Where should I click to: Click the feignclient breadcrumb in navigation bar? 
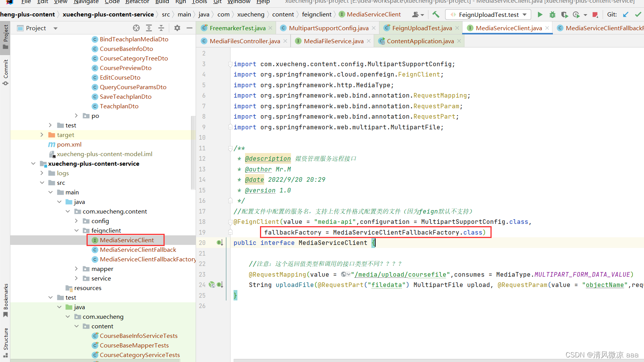(317, 15)
